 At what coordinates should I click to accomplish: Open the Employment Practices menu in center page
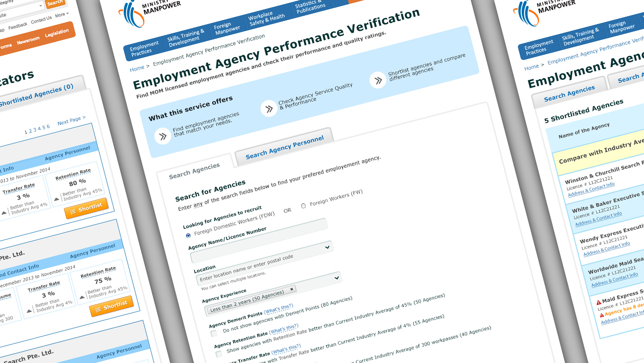coord(143,49)
